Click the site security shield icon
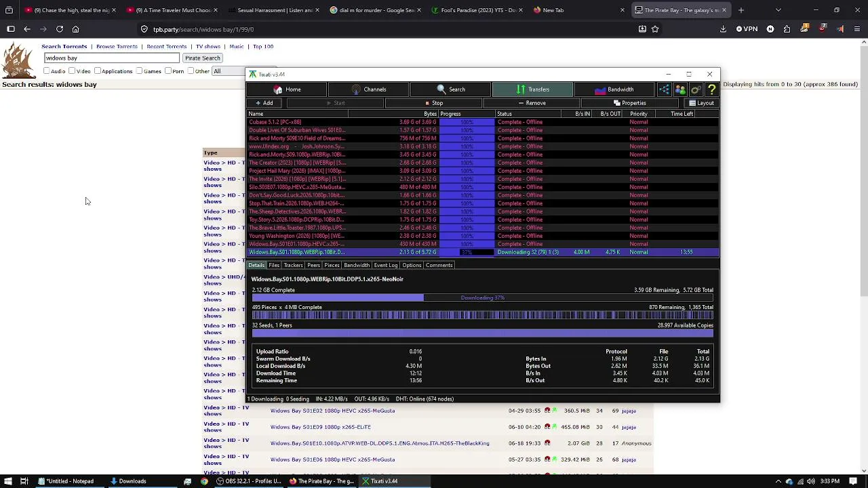The image size is (868, 488). 144,29
